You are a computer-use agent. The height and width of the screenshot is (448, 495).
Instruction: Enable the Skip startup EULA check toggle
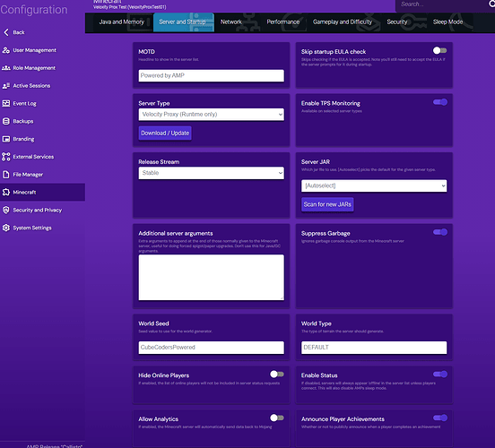coord(439,50)
